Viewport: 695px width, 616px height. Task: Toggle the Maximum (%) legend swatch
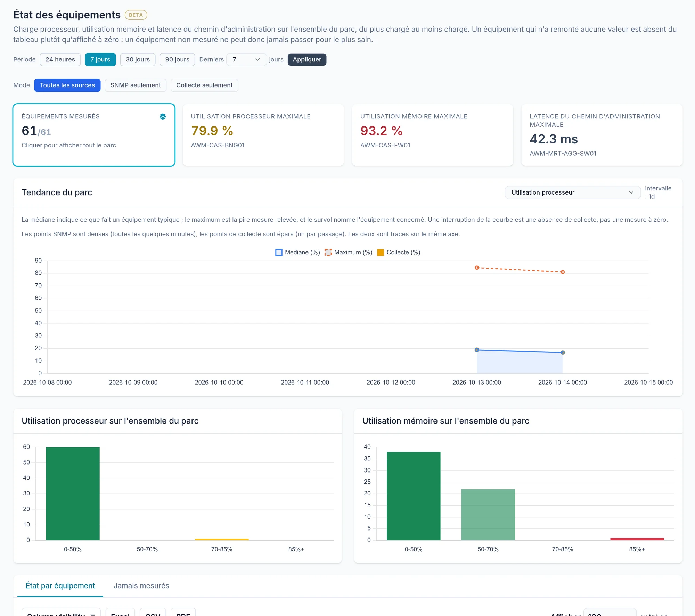(328, 253)
